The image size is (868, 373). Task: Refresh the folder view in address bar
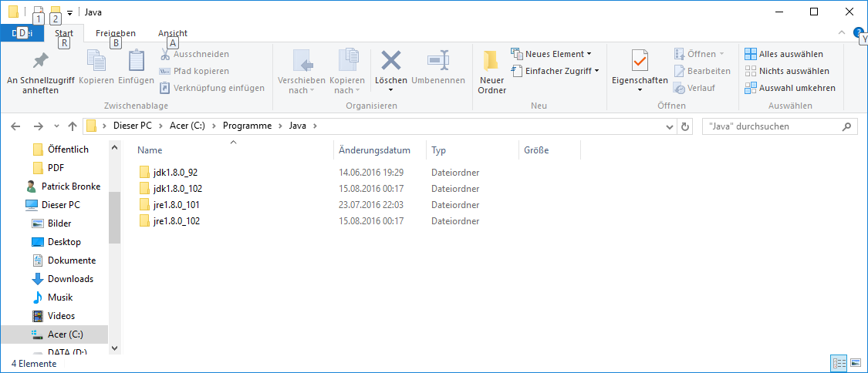click(686, 126)
